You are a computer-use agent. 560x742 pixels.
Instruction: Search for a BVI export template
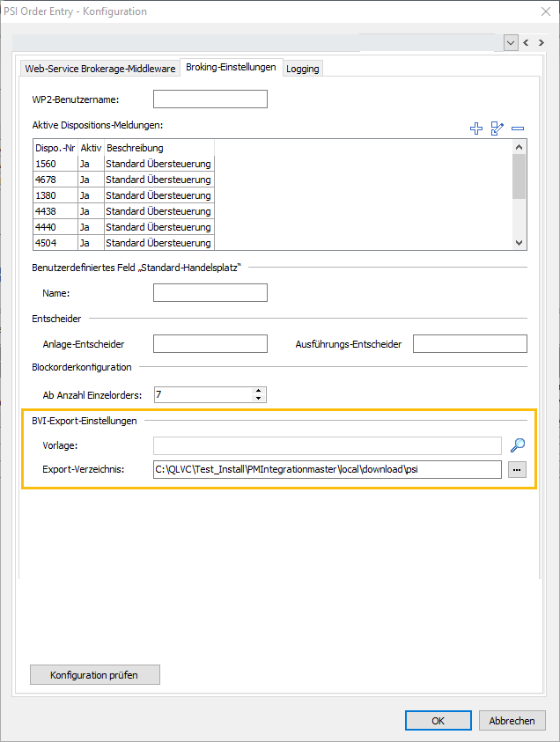click(518, 445)
